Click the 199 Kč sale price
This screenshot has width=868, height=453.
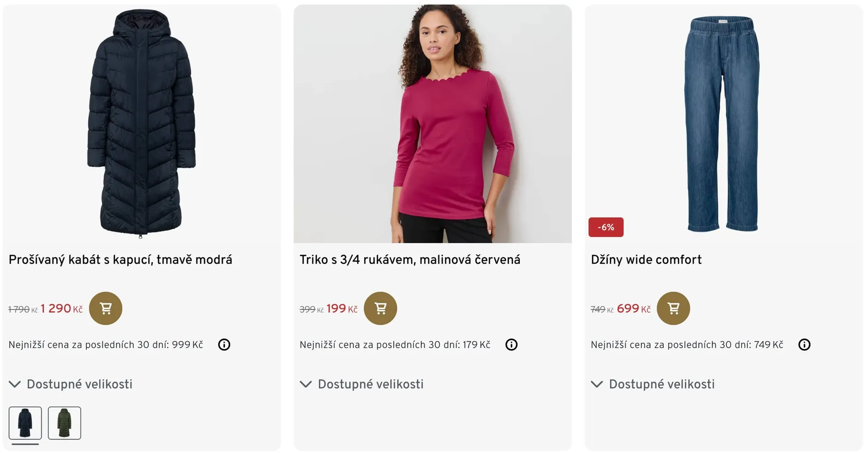[x=342, y=309]
